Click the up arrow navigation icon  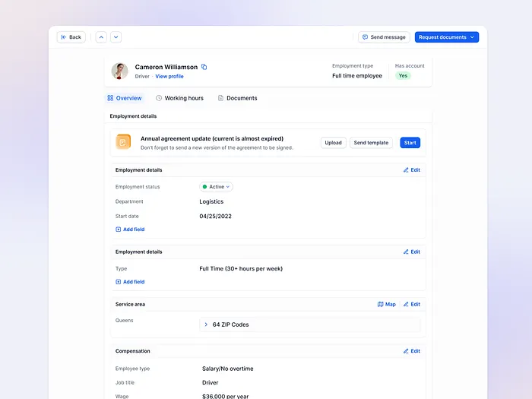tap(101, 37)
